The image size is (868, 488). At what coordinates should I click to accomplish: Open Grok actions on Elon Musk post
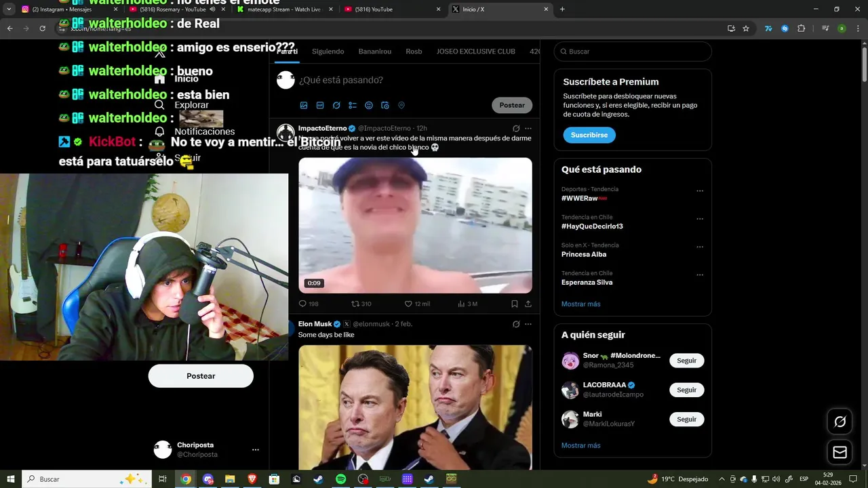tap(516, 324)
